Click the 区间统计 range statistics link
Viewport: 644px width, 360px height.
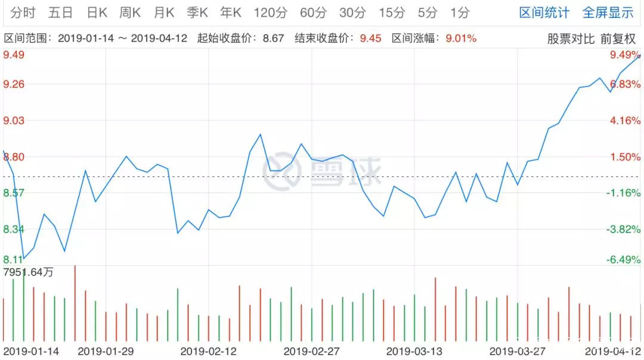[x=544, y=13]
